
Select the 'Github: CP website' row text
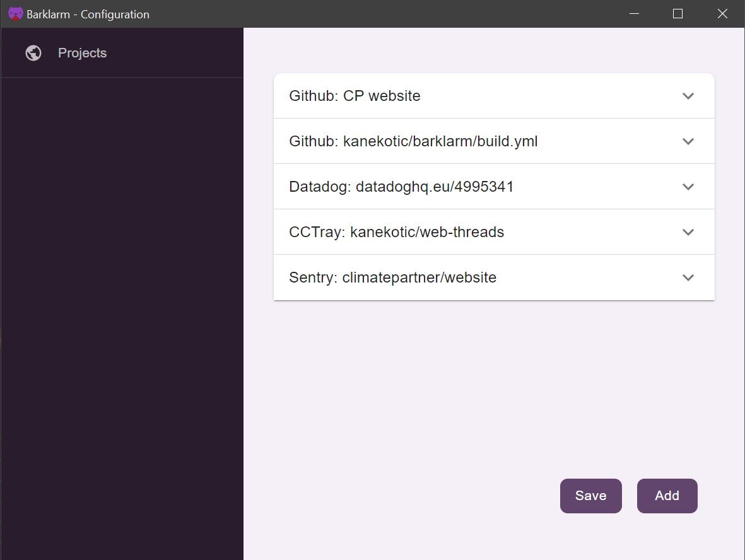coord(355,96)
